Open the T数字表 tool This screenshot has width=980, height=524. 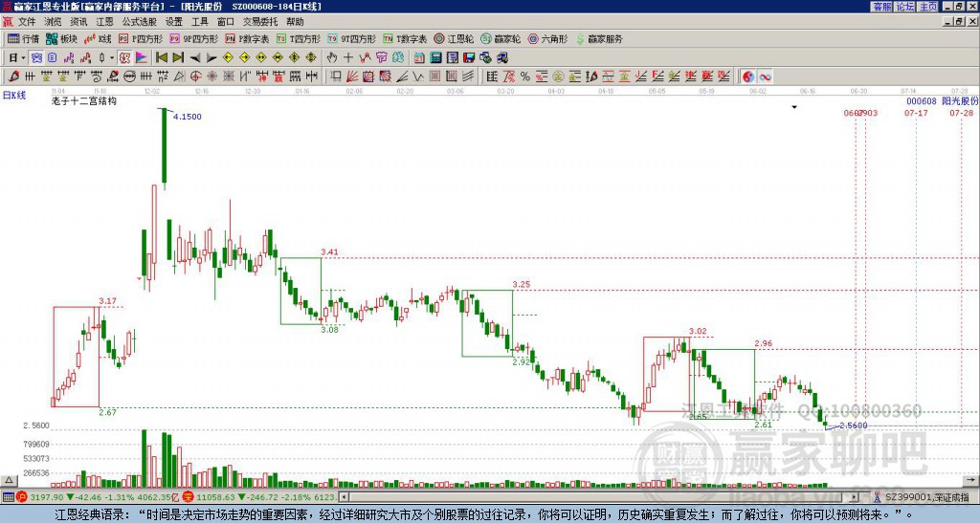pos(405,38)
